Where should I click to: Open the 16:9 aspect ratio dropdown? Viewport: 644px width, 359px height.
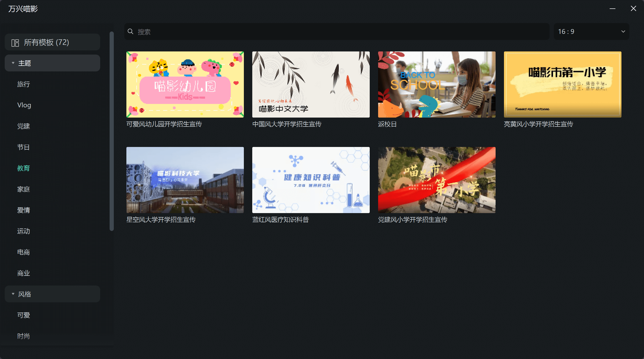[x=591, y=31]
